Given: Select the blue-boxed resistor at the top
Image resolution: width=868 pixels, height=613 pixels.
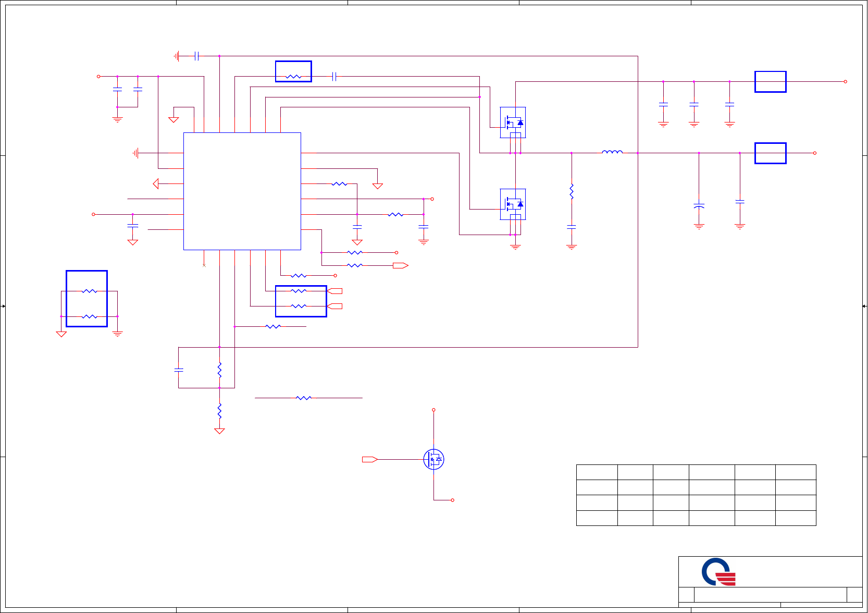Looking at the screenshot, I should [293, 71].
